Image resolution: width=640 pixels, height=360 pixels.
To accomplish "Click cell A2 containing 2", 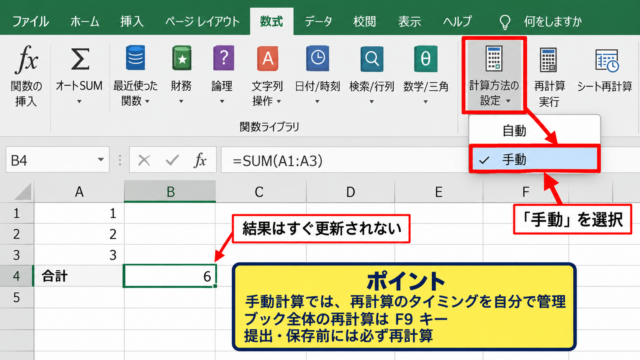I will pos(79,234).
